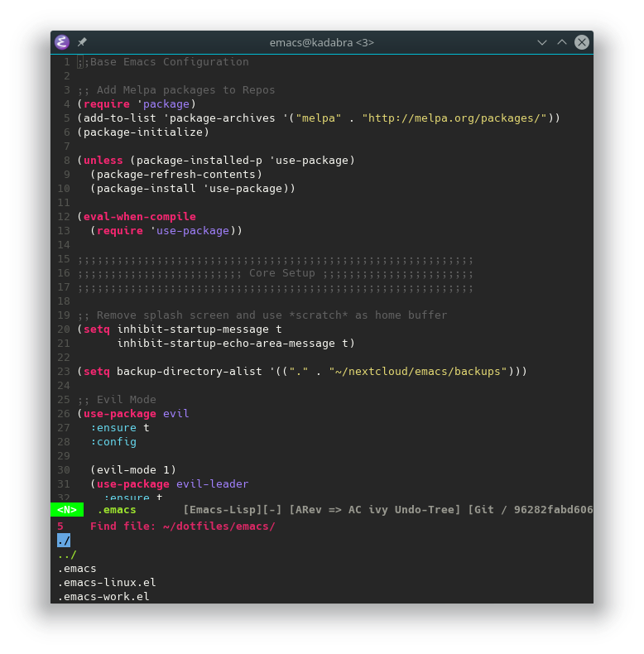
Task: Choose .emacs-work.el from the candidates
Action: (x=103, y=596)
